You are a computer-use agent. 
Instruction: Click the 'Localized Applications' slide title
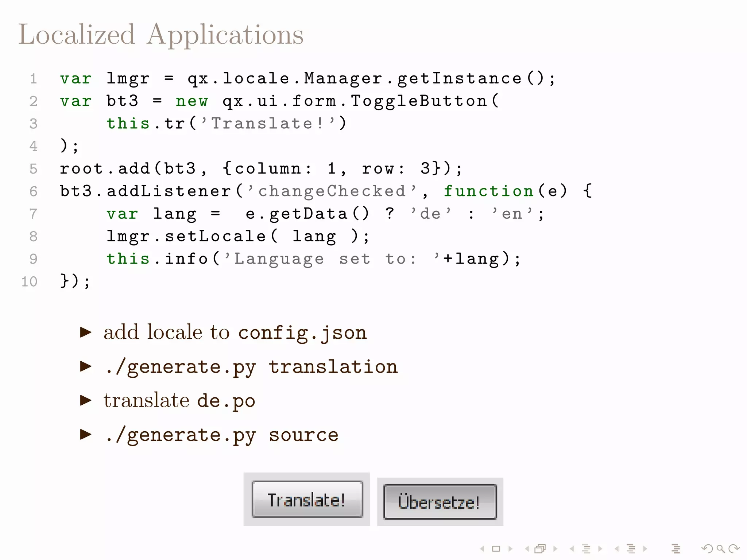tap(161, 35)
